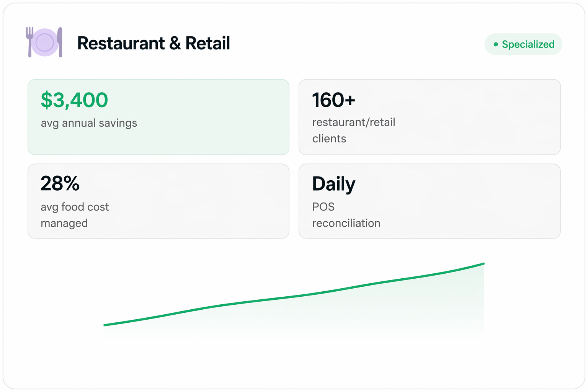Click the green dot in Specialized badge
Screen dimensions: 588x392
[496, 44]
